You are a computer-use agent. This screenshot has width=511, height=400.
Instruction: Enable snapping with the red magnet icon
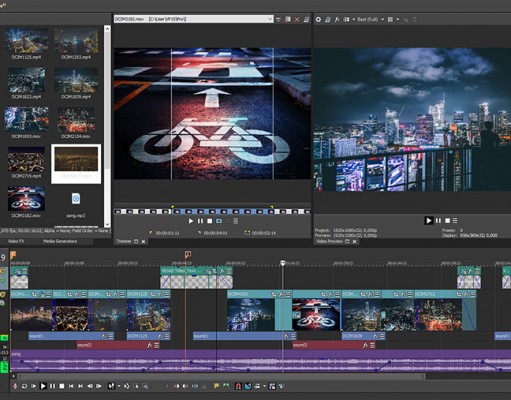pyautogui.click(x=238, y=386)
